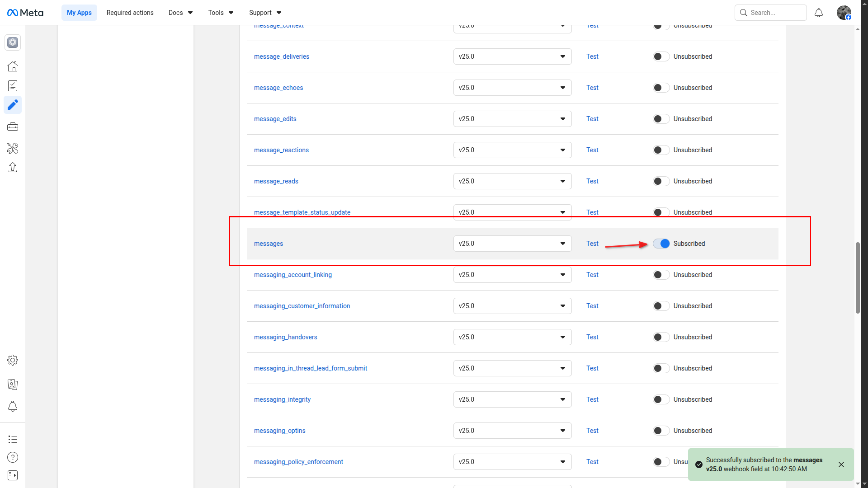
Task: Open version dropdown for messaging_optins
Action: pyautogui.click(x=512, y=431)
